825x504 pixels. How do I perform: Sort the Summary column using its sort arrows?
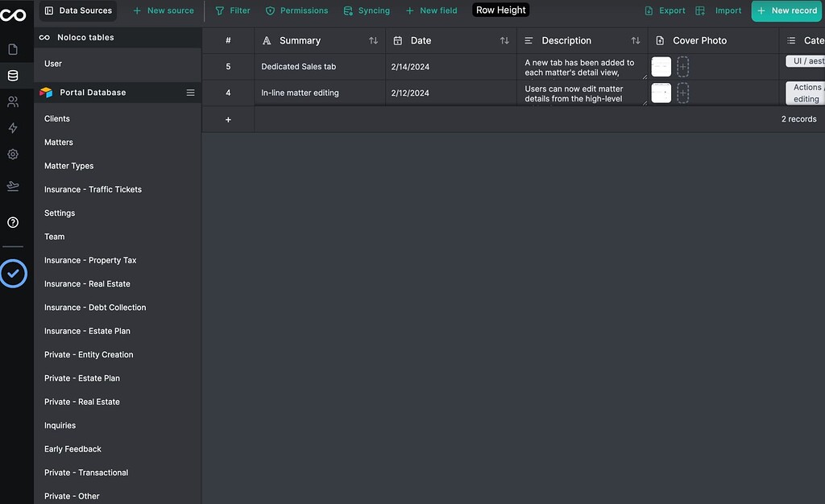click(373, 40)
